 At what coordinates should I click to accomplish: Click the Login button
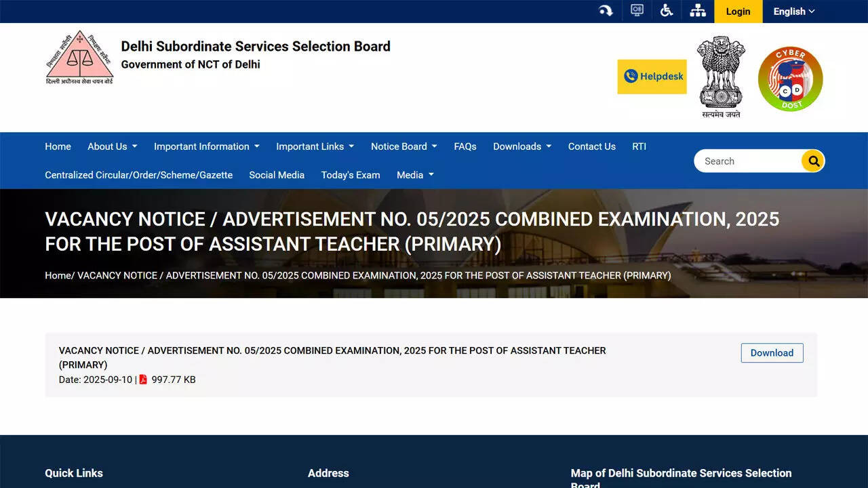tap(738, 11)
